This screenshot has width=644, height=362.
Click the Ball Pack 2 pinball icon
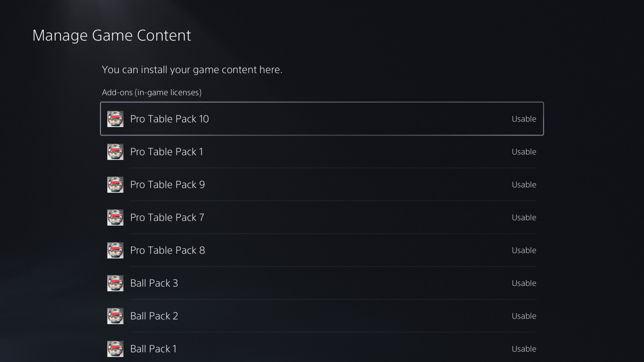[115, 316]
